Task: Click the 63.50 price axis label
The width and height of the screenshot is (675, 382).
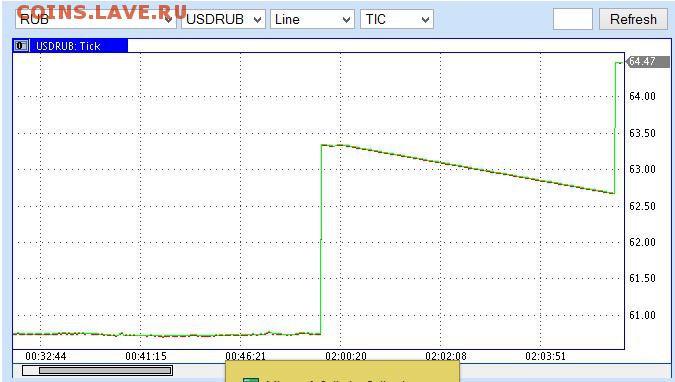Action: pyautogui.click(x=642, y=133)
